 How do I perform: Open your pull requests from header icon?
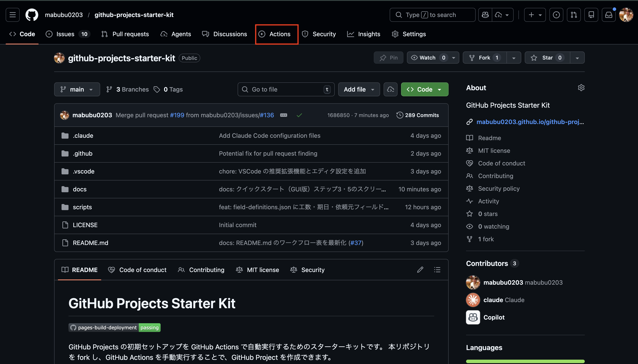pyautogui.click(x=574, y=15)
